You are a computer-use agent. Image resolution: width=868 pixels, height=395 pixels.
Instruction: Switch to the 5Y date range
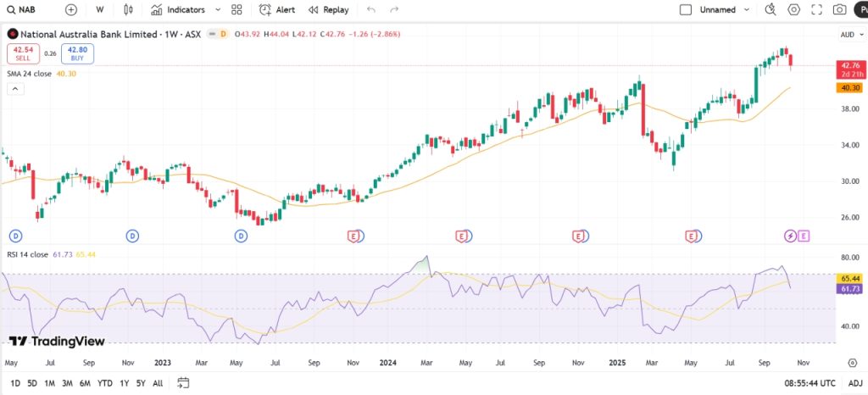point(141,383)
